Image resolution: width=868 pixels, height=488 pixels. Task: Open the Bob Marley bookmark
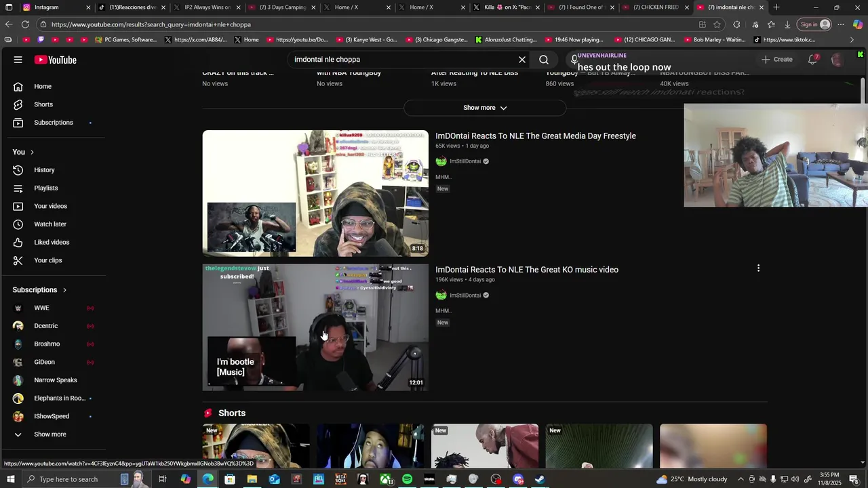(x=714, y=40)
